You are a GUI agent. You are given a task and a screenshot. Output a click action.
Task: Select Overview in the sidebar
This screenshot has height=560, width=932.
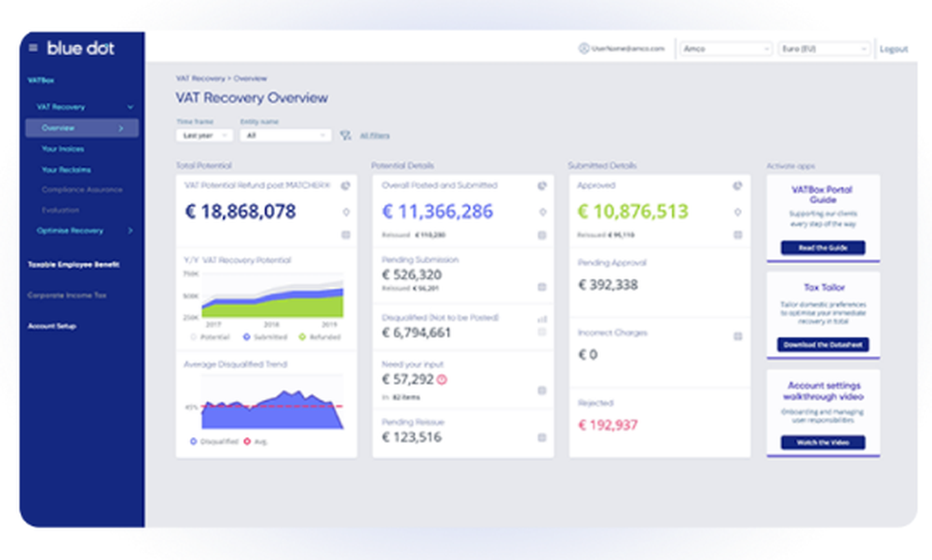82,128
